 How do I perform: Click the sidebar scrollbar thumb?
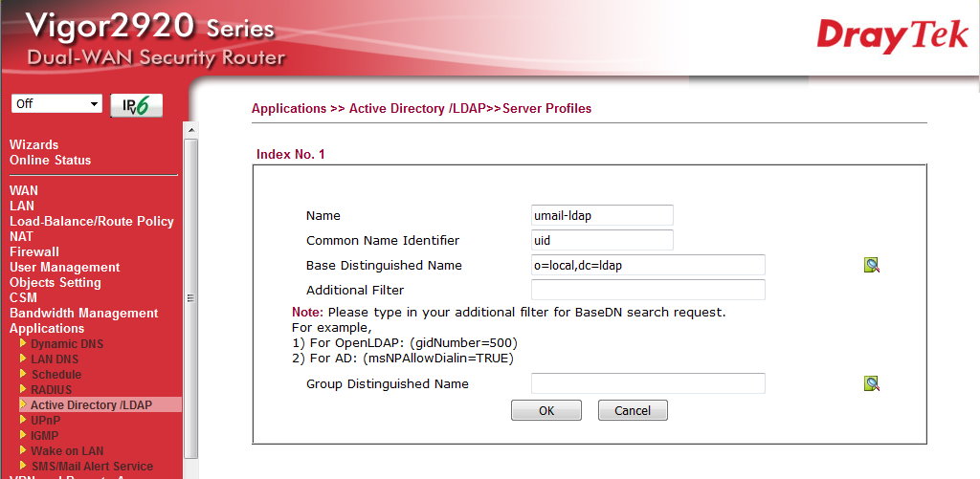(x=191, y=298)
